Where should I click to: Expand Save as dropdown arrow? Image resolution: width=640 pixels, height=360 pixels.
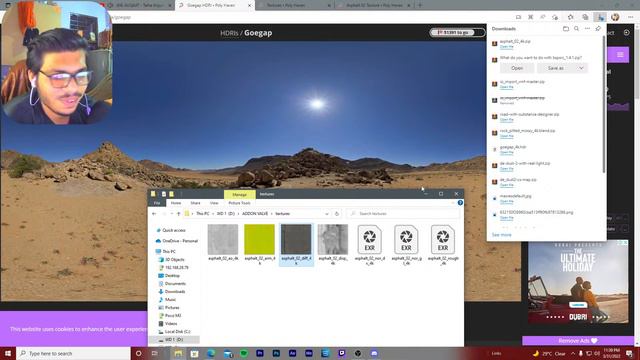point(581,68)
